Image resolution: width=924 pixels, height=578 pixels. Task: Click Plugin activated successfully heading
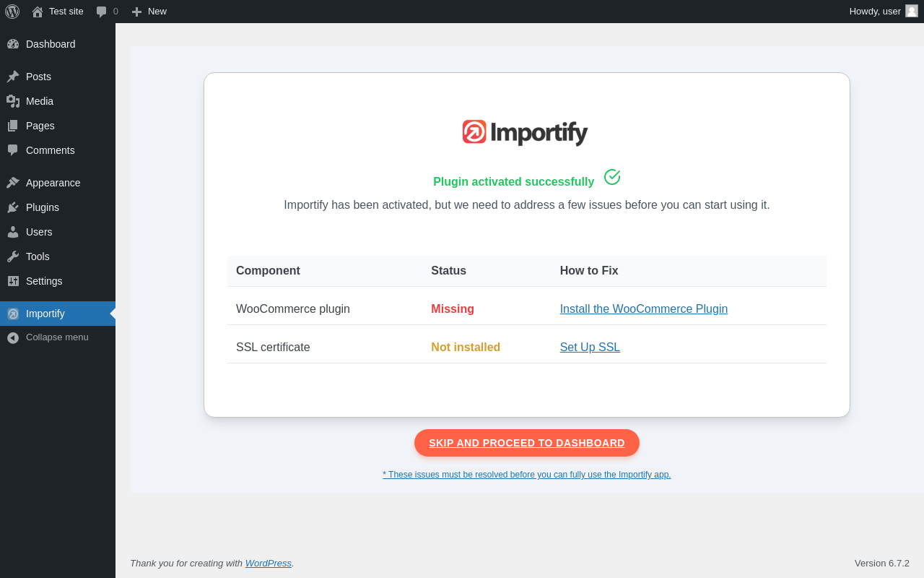(x=513, y=182)
